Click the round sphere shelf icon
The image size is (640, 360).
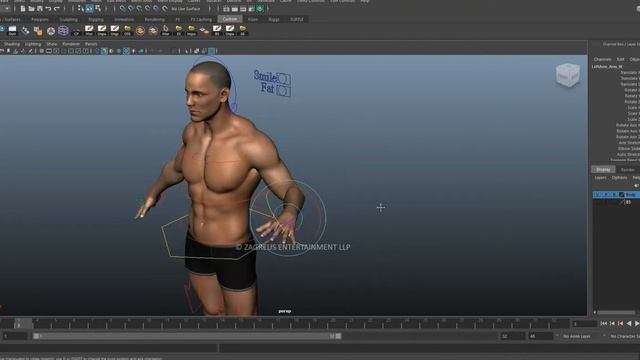tap(51, 30)
